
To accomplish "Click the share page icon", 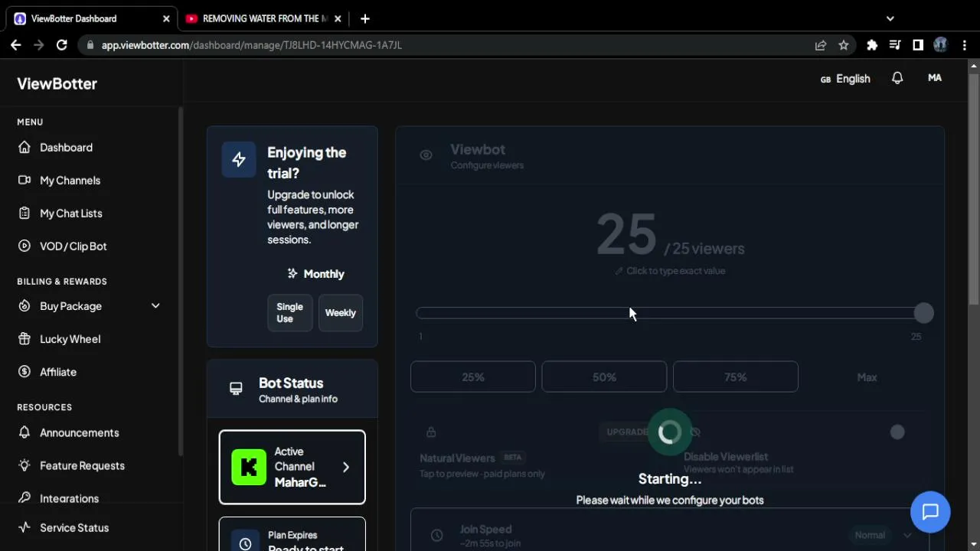I will (x=821, y=45).
